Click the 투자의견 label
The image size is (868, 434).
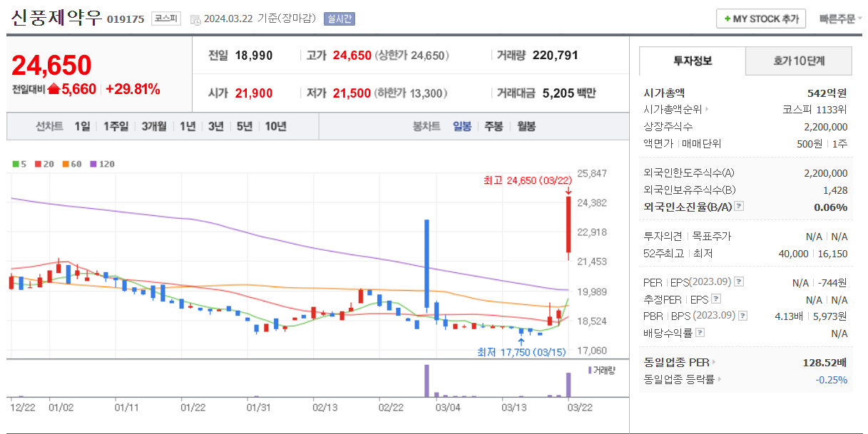[x=663, y=236]
